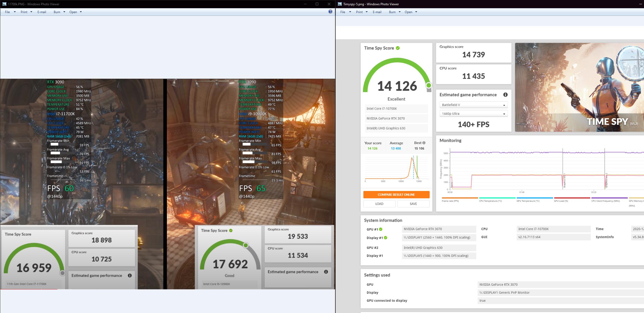The width and height of the screenshot is (644, 313).
Task: Click the green check beside the 17 692 Time Spy Score title
Action: tap(231, 230)
